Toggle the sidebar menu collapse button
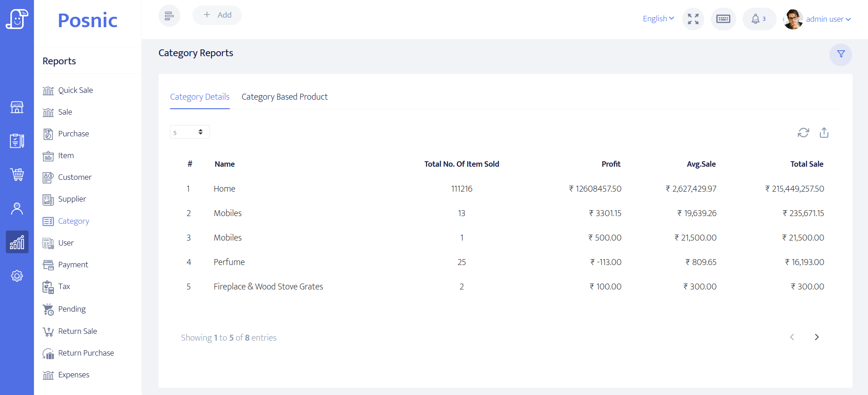Image resolution: width=868 pixels, height=395 pixels. 169,16
